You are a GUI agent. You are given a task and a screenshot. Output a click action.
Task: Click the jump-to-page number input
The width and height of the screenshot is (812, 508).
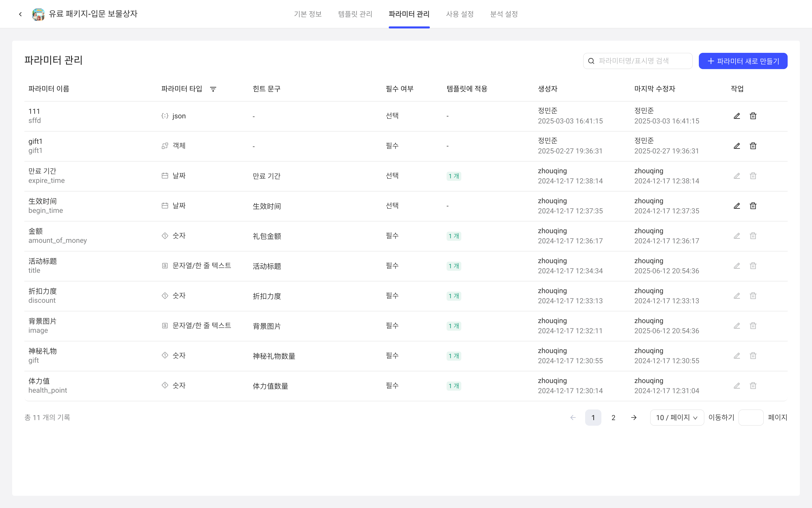tap(751, 418)
